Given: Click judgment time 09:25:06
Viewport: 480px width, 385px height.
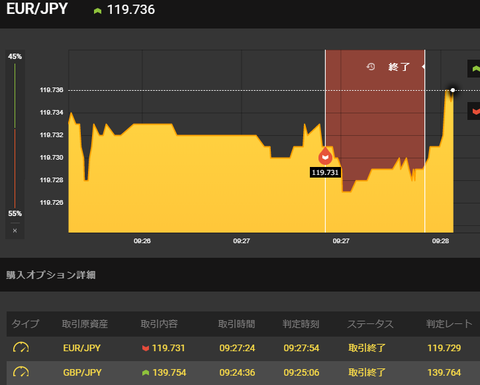Looking at the screenshot, I should [301, 372].
